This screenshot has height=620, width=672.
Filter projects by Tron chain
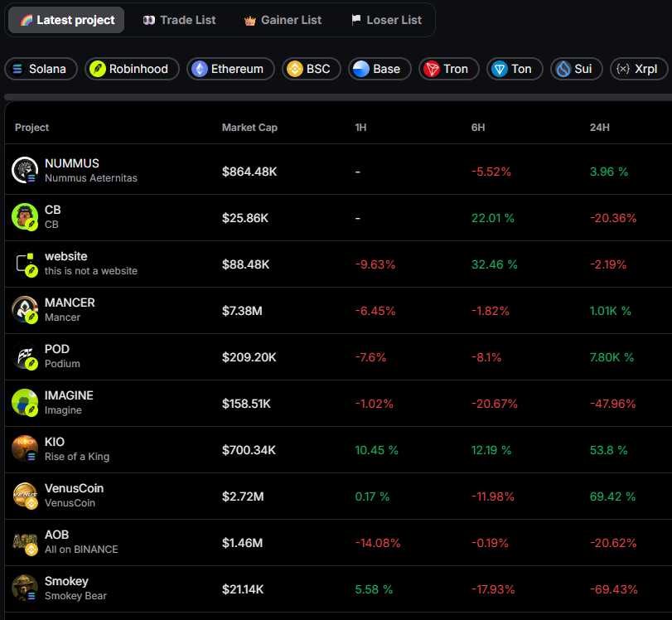(449, 69)
